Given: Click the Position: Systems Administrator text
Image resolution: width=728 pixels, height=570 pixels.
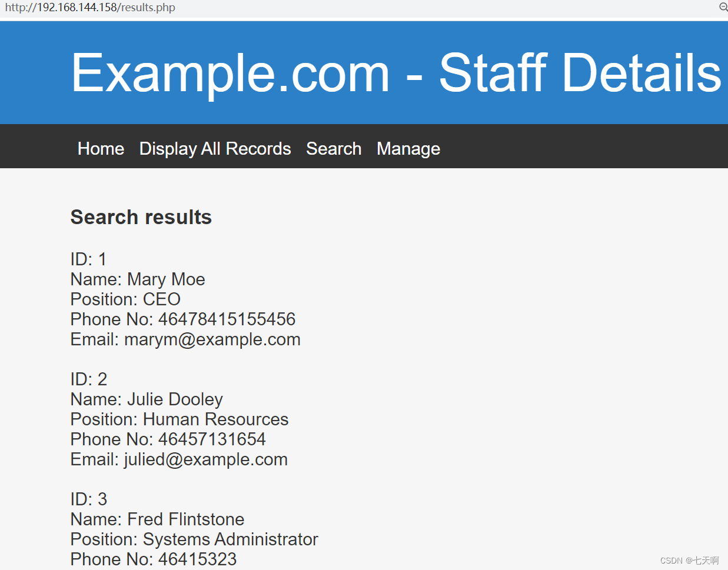Looking at the screenshot, I should (194, 539).
